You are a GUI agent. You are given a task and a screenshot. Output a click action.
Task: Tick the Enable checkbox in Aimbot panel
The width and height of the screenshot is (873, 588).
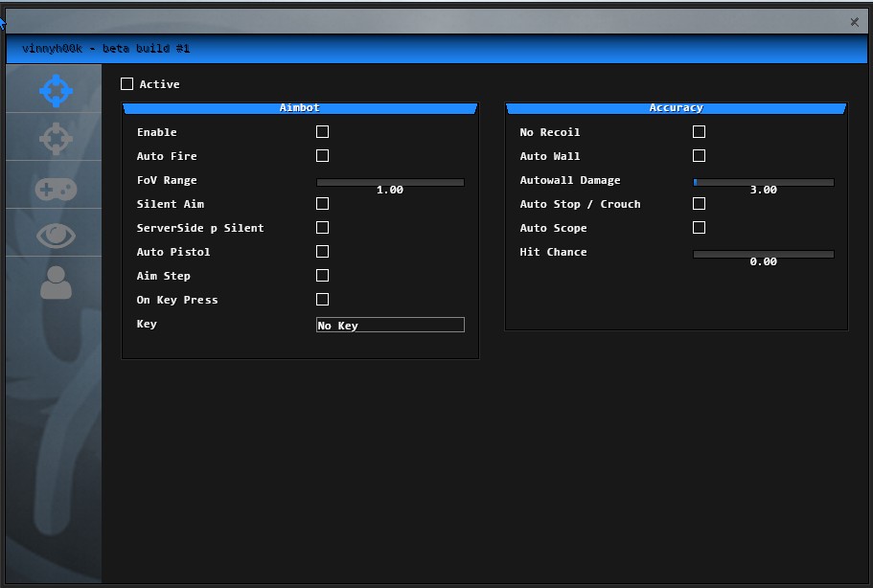323,132
